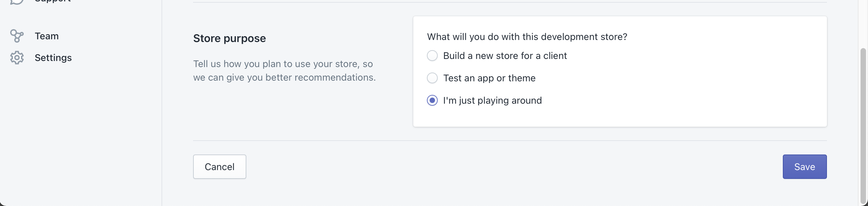Click the 'What will you do' question text

[527, 37]
